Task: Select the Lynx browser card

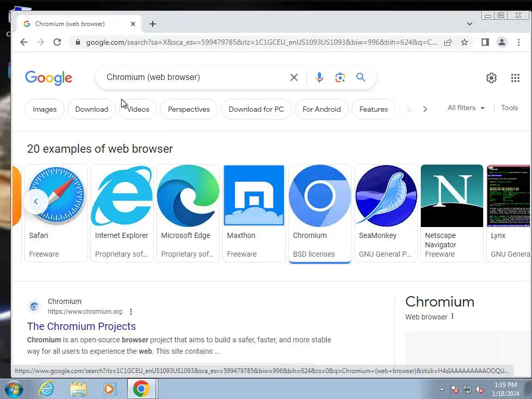Action: click(x=509, y=213)
